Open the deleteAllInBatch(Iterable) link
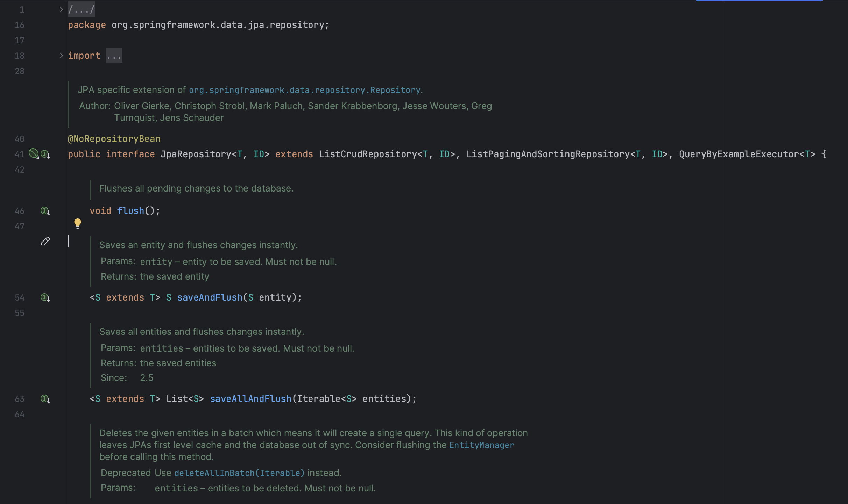 pos(239,473)
